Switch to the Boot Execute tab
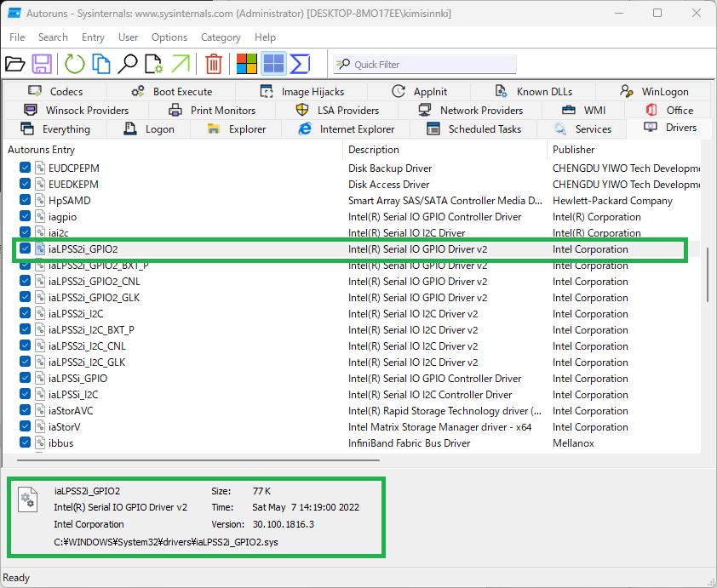 click(x=171, y=91)
